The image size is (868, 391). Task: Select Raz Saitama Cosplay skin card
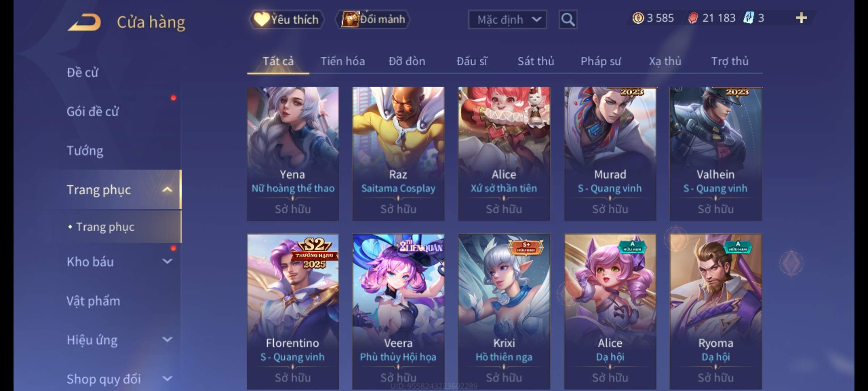398,154
